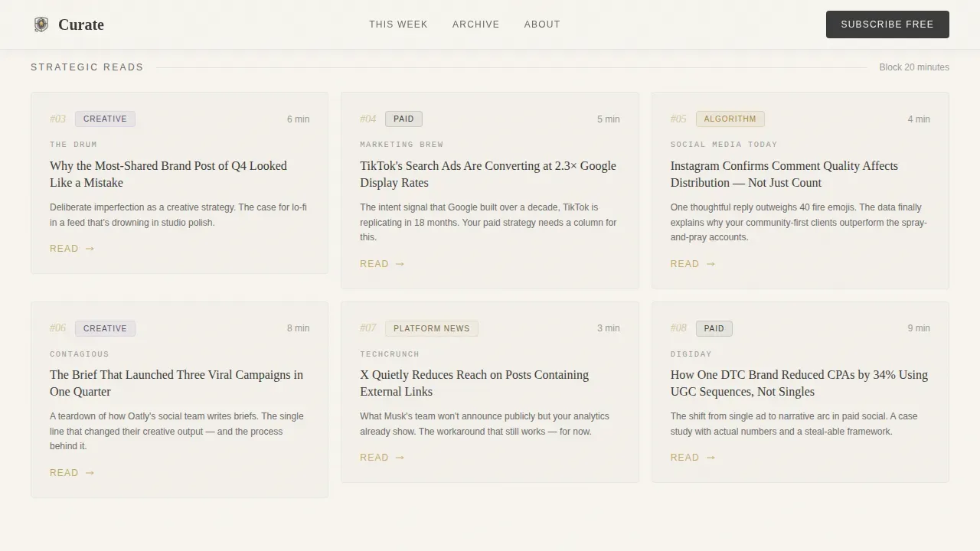Click 'MARKETING BREW' source label
This screenshot has height=551, width=980.
[402, 145]
